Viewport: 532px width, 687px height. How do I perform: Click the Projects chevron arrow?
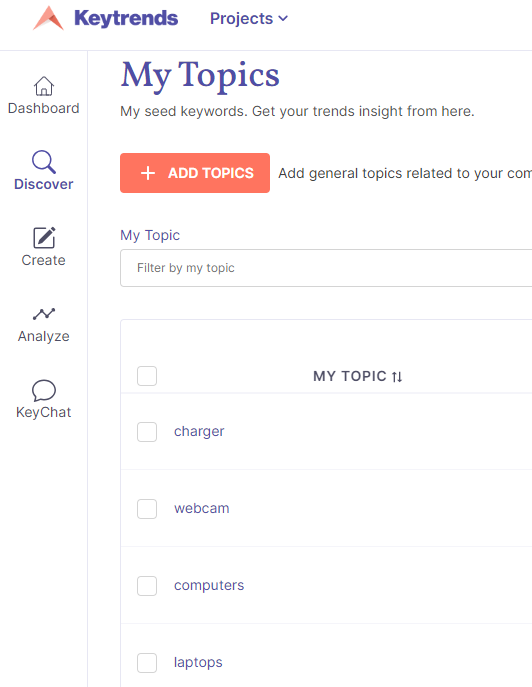(x=284, y=18)
